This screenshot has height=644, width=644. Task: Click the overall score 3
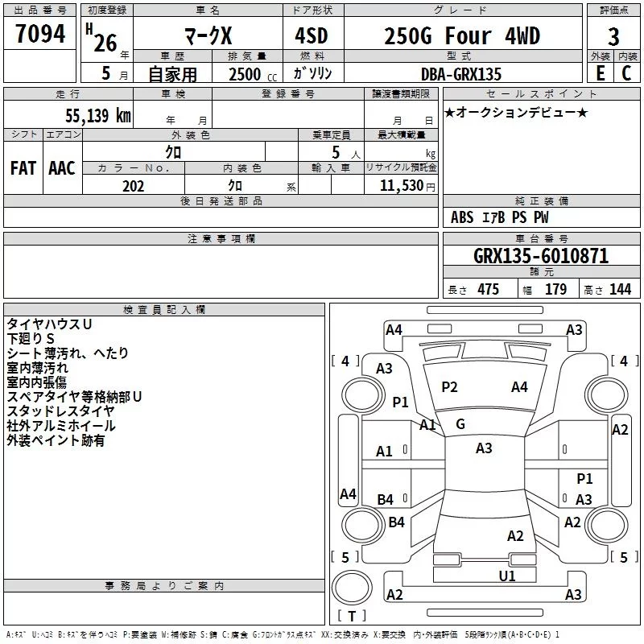(x=613, y=37)
